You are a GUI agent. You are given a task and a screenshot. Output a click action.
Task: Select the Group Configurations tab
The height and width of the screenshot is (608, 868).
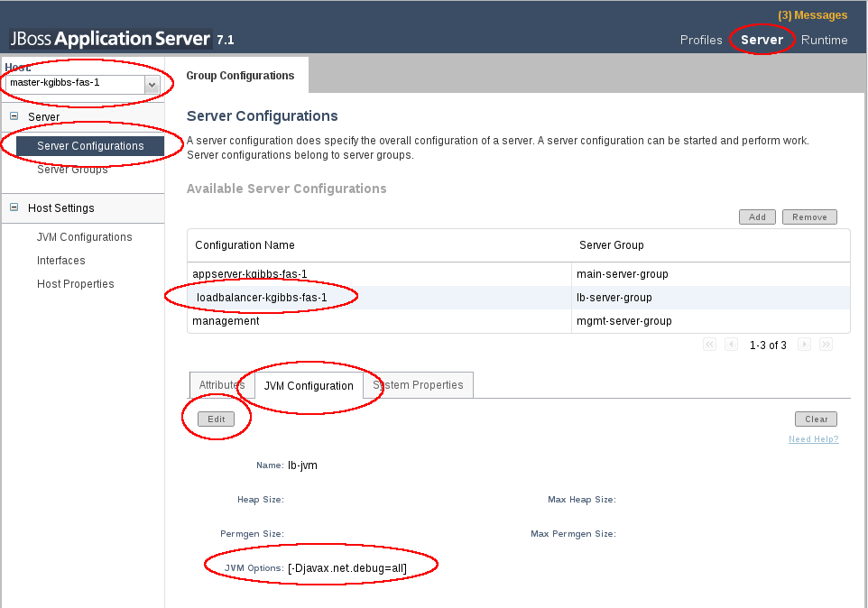(240, 75)
